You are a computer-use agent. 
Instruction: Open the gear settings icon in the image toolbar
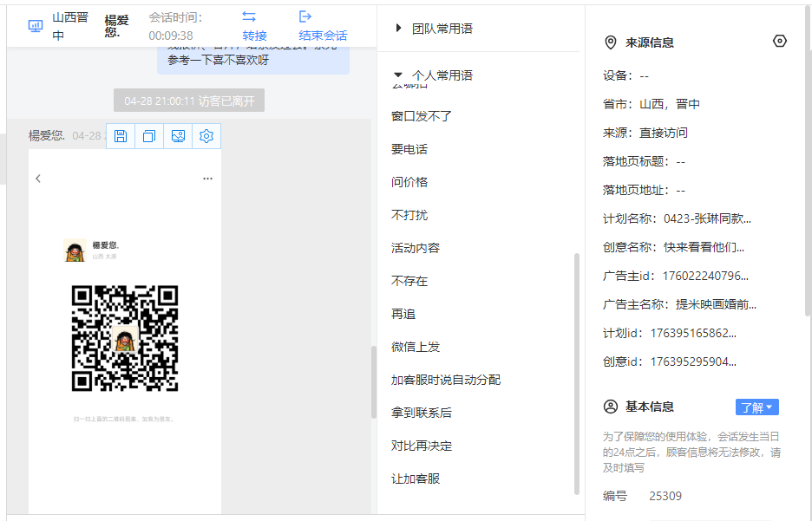[206, 136]
